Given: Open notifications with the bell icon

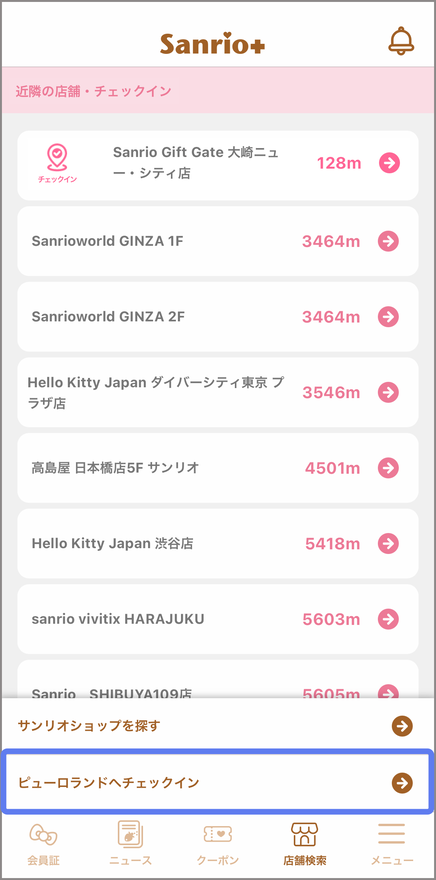Looking at the screenshot, I should tap(401, 41).
